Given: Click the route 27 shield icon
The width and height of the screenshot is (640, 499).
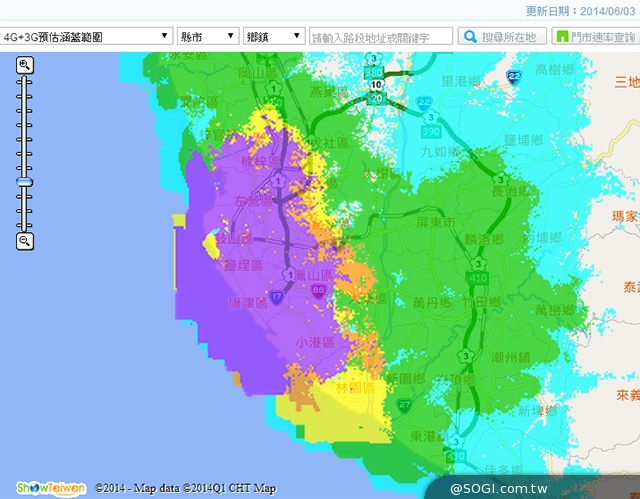Looking at the screenshot, I should (404, 405).
